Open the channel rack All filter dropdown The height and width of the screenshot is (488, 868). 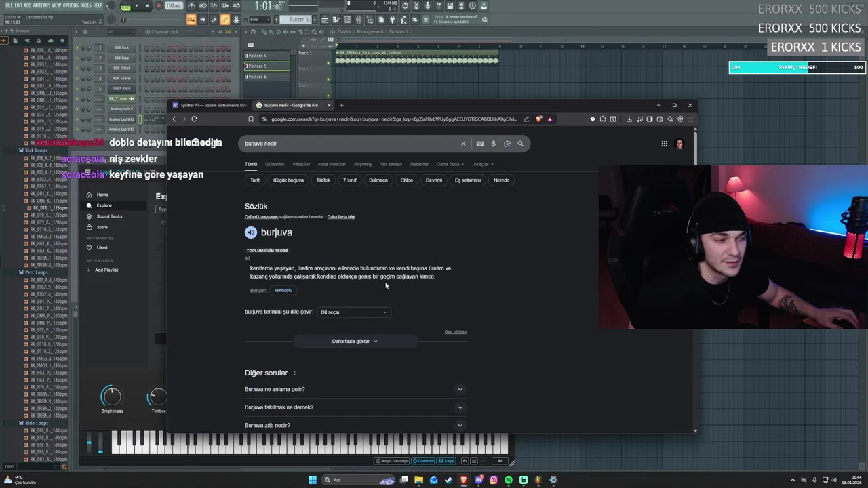click(x=122, y=32)
